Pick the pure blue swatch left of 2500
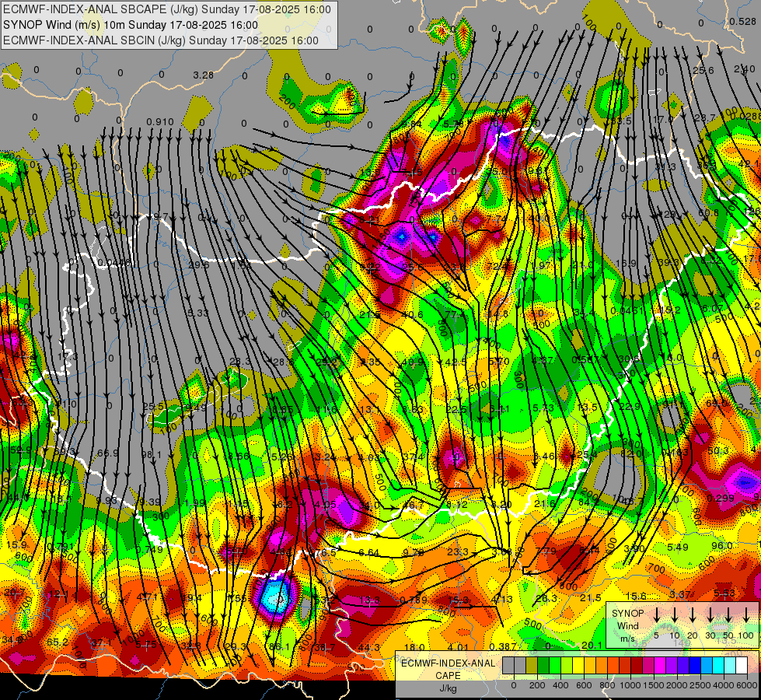The height and width of the screenshot is (700, 761). pos(694,665)
